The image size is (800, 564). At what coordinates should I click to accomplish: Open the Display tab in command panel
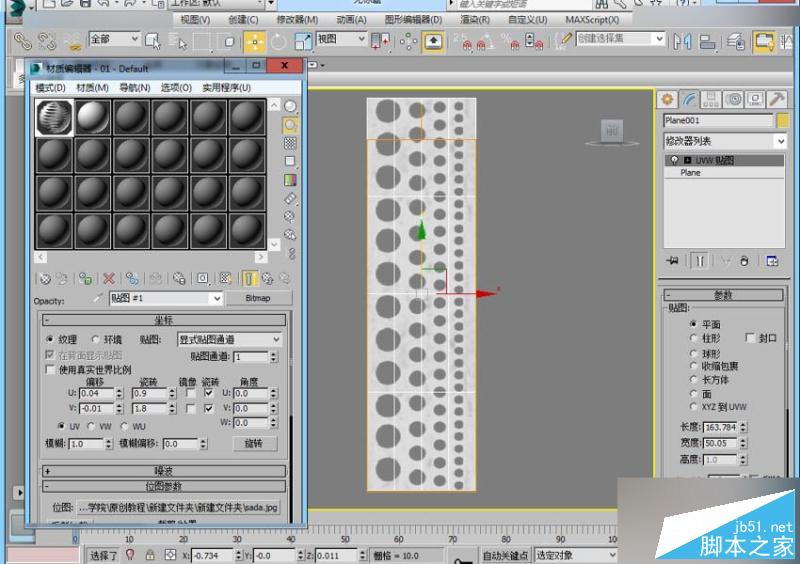pyautogui.click(x=755, y=99)
